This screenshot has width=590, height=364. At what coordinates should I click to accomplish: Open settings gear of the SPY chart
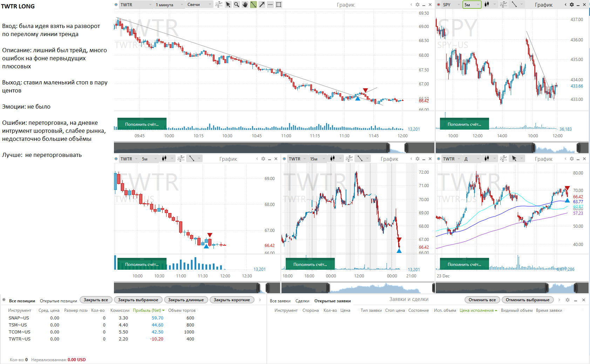tap(572, 5)
